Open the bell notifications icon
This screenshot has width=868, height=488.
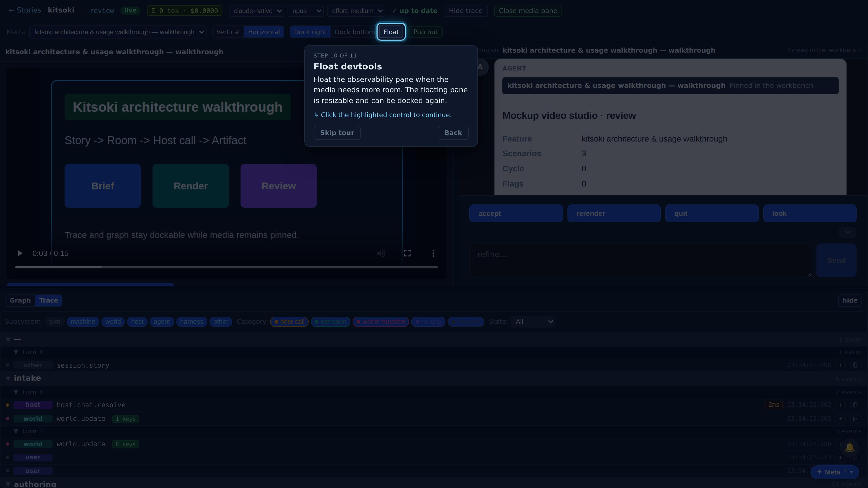850,447
